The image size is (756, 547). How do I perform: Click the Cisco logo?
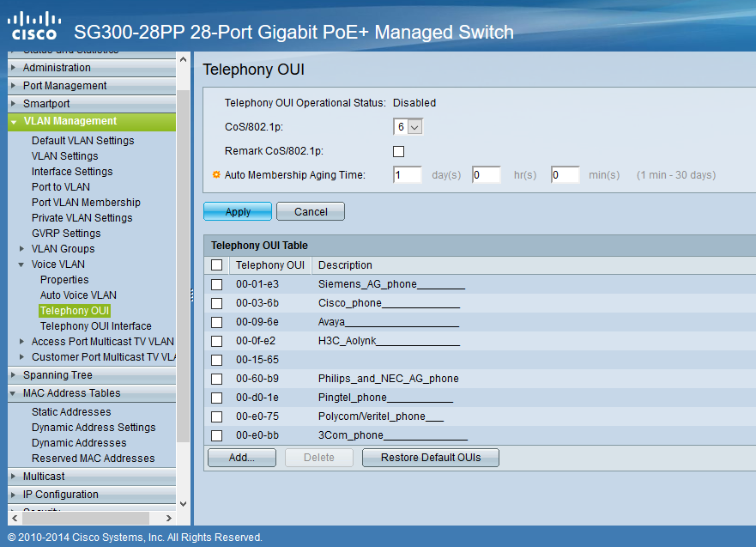point(34,26)
